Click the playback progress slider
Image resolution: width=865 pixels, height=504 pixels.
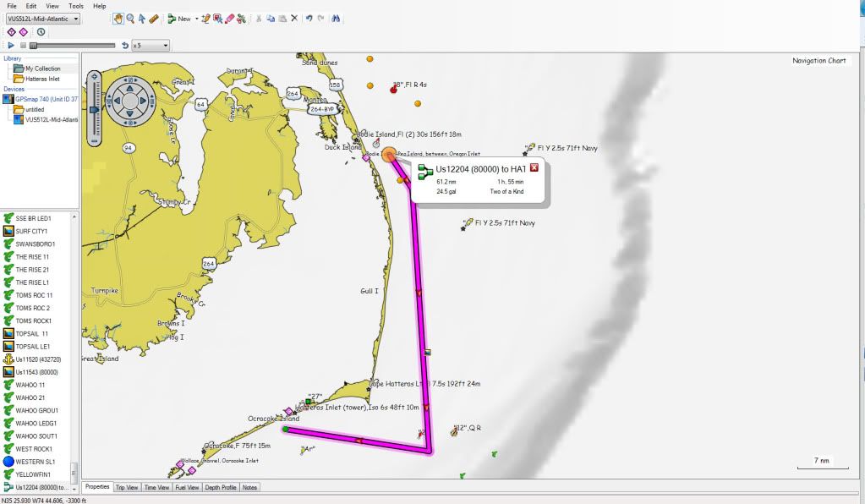(x=72, y=46)
